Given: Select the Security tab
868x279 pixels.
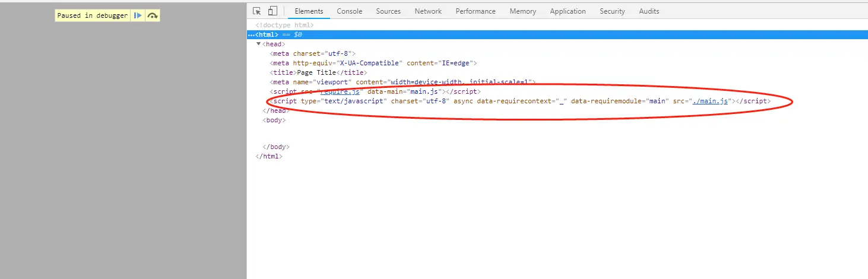Looking at the screenshot, I should pos(612,11).
